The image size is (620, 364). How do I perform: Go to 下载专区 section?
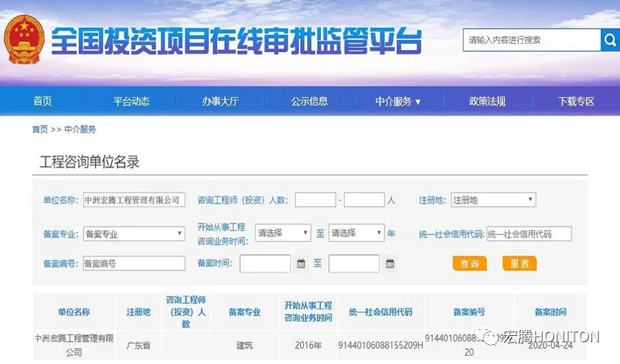click(x=576, y=101)
